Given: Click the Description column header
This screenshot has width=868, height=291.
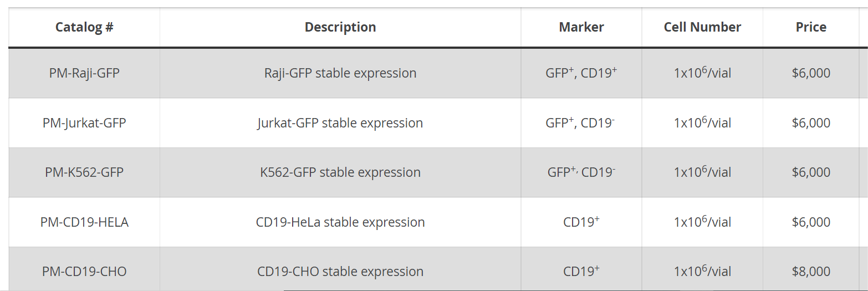Looking at the screenshot, I should click(340, 27).
